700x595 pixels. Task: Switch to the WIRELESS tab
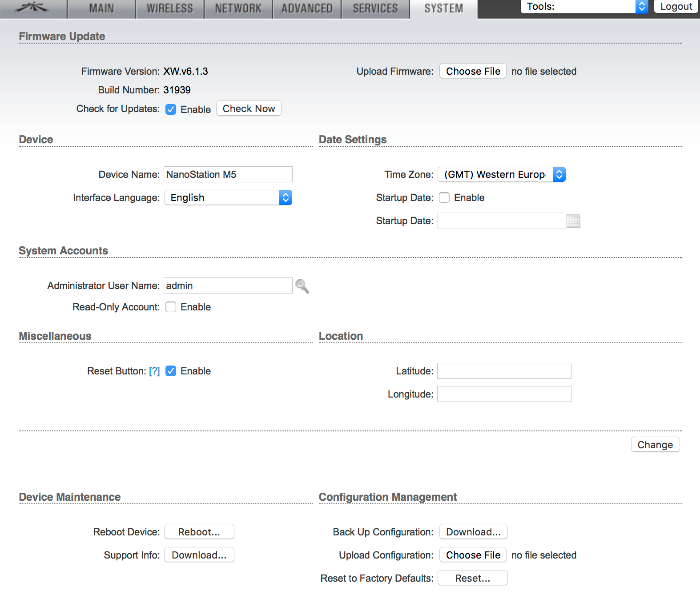[170, 8]
